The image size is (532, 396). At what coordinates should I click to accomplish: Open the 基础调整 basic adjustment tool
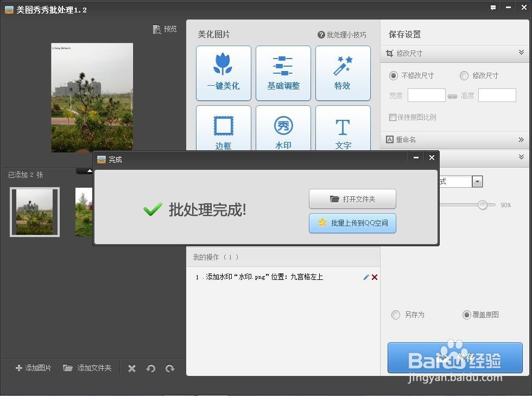[x=283, y=73]
